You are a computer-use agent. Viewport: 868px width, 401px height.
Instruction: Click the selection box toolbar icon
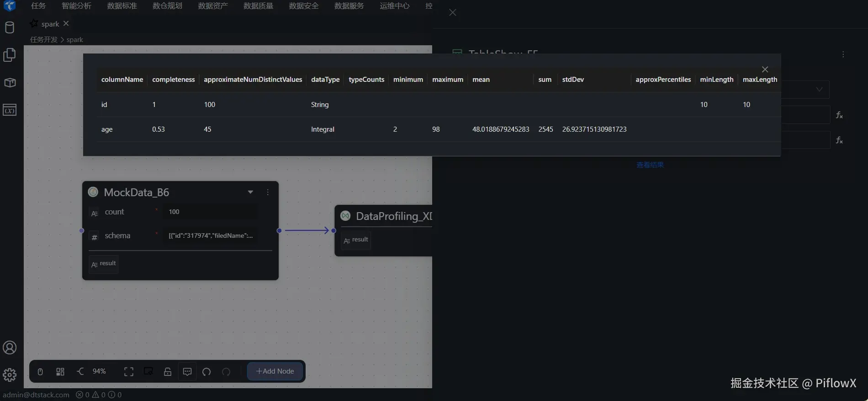148,372
